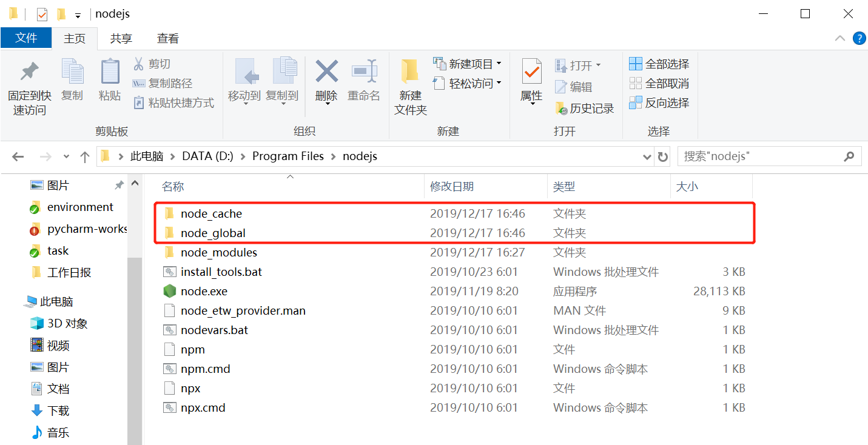Open the 文件 (File) menu
Image resolution: width=868 pixels, height=445 pixels.
point(26,38)
